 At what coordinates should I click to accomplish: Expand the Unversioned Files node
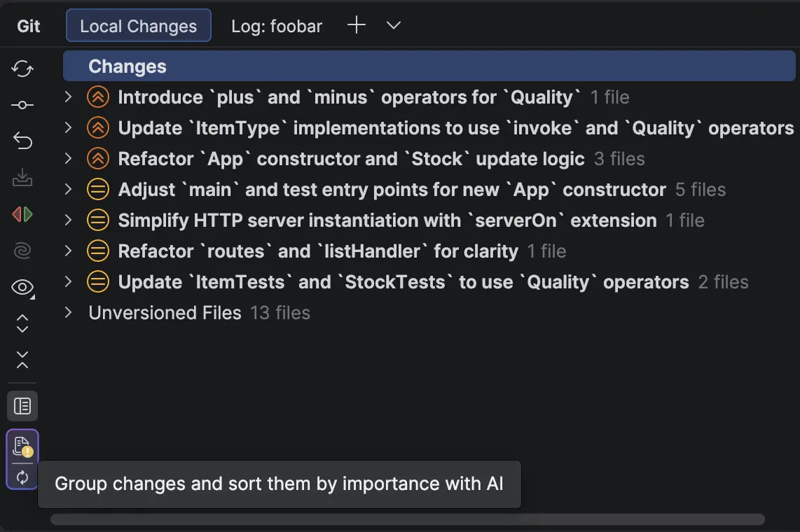point(68,312)
